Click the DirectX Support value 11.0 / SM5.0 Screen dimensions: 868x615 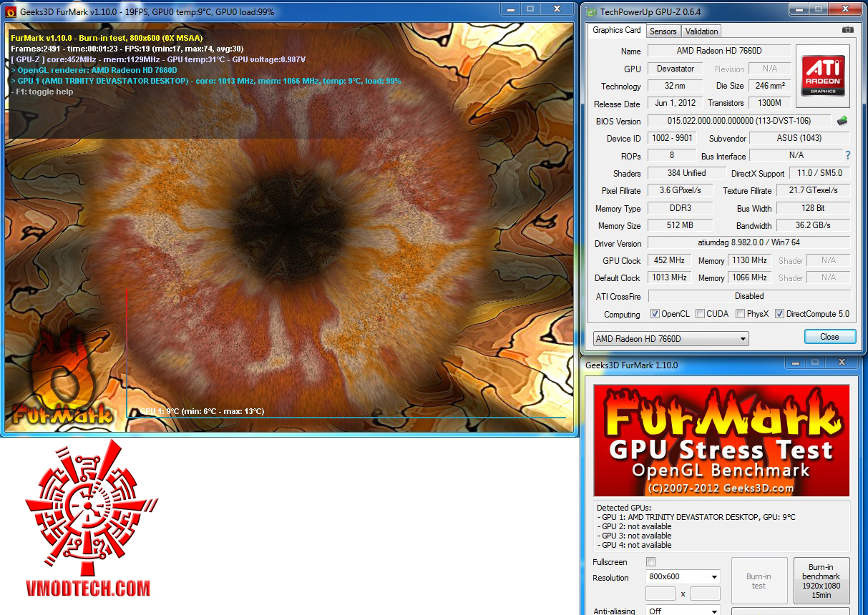coord(819,173)
